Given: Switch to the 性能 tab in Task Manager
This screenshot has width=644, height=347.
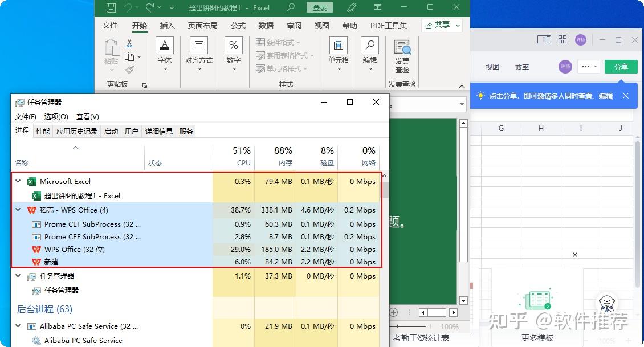Looking at the screenshot, I should pyautogui.click(x=43, y=132).
